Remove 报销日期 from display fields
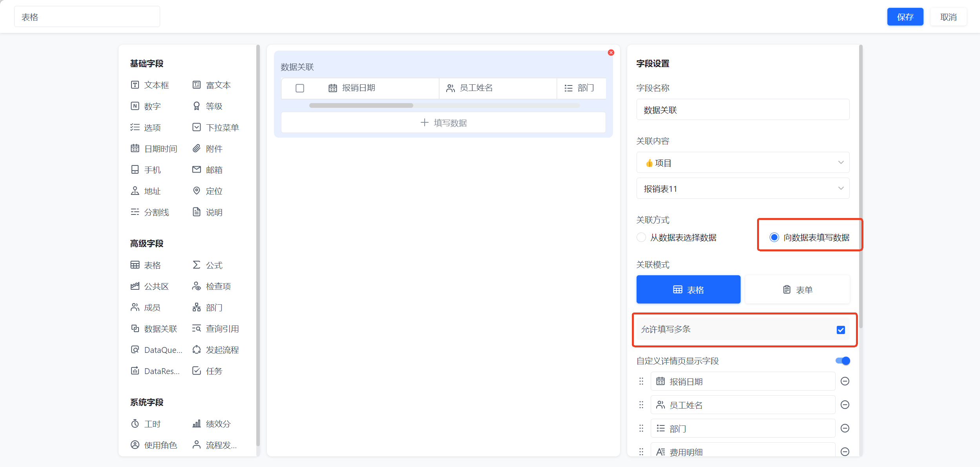980x467 pixels. click(845, 381)
